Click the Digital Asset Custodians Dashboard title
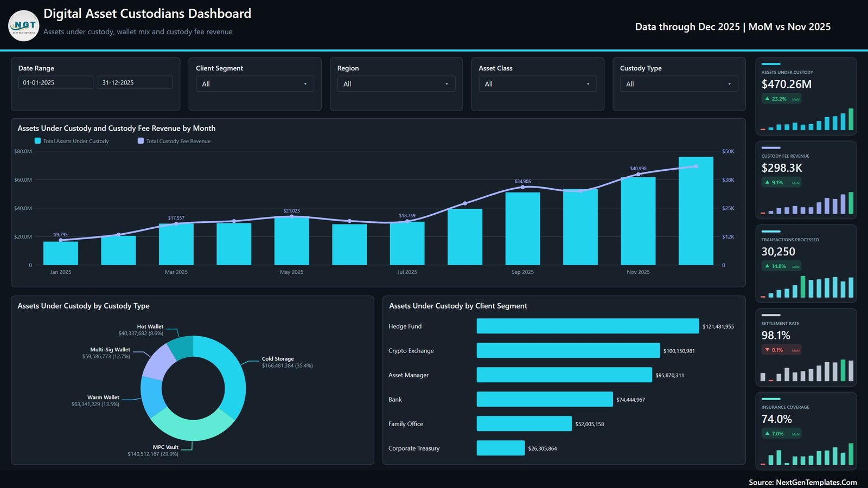 click(x=147, y=14)
